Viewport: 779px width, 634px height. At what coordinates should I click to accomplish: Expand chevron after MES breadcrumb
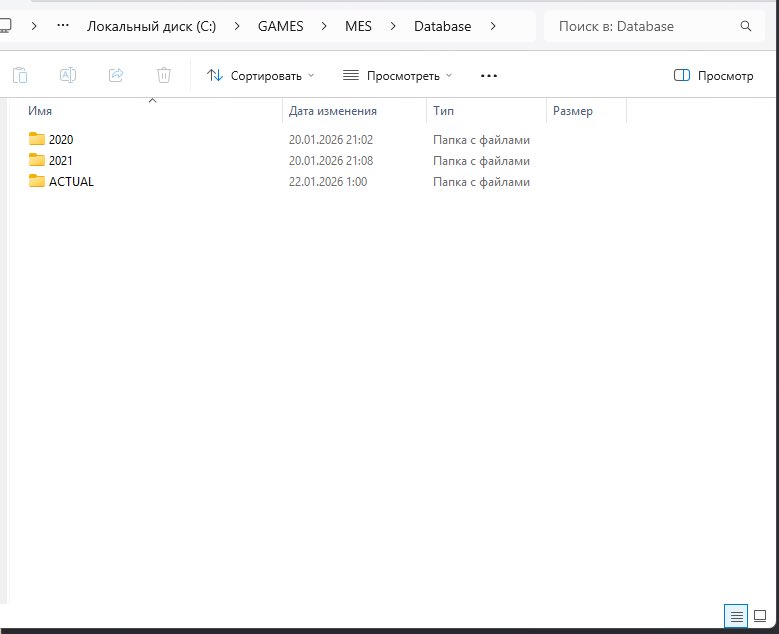pos(393,26)
